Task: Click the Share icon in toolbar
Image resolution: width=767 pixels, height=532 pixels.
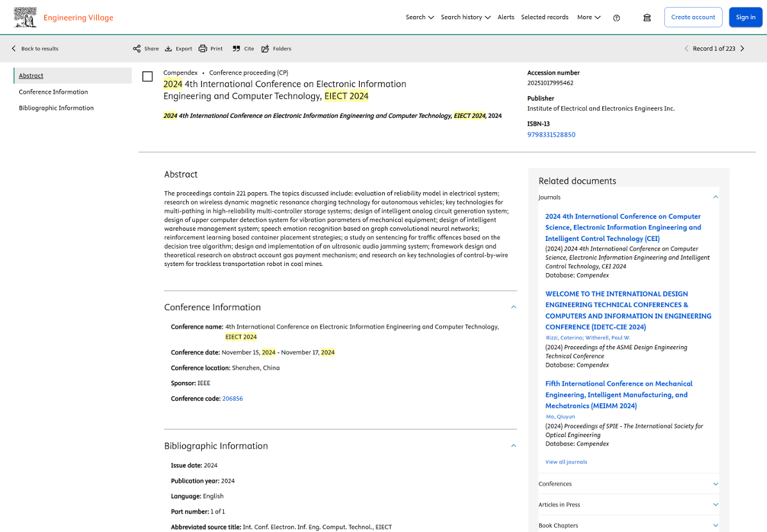Action: [x=137, y=49]
